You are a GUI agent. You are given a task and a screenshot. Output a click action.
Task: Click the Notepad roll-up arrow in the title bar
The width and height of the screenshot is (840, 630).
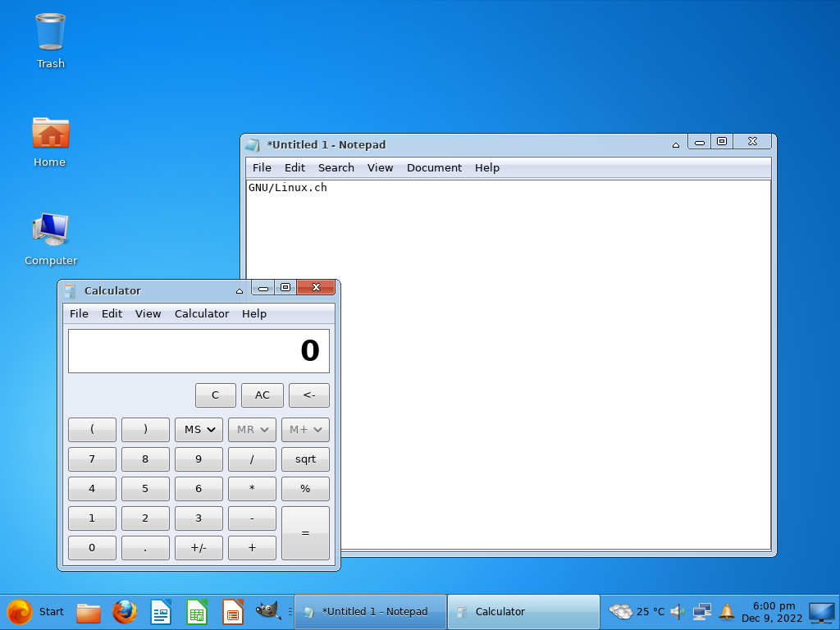676,145
